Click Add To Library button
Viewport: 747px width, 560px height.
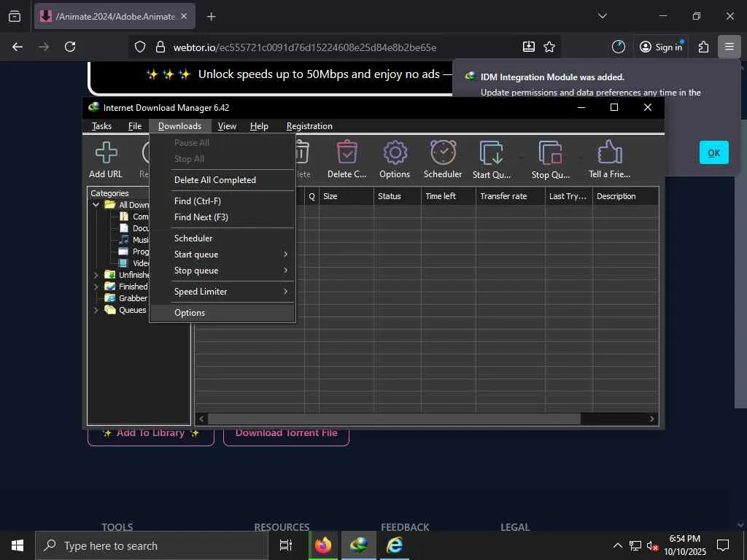click(x=150, y=435)
